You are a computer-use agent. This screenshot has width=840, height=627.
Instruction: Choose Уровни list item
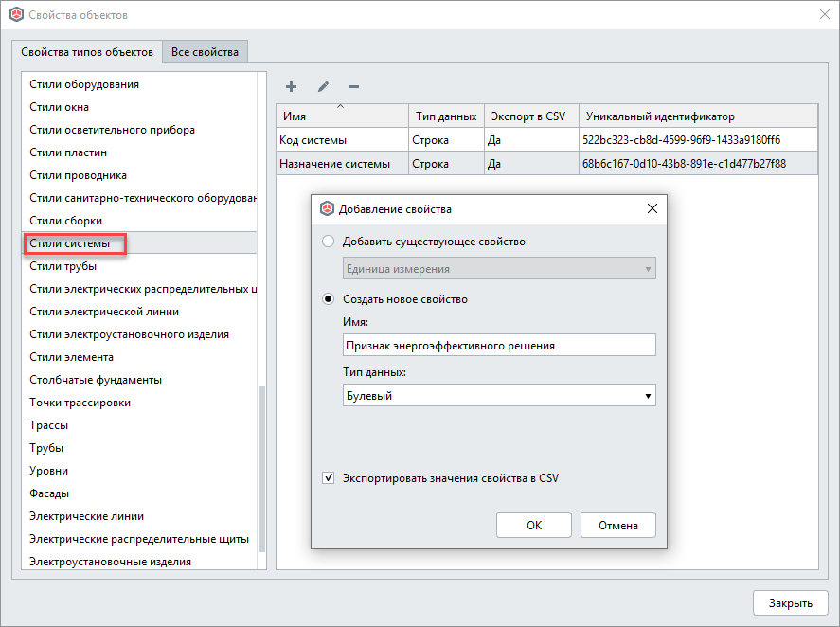[x=139, y=471]
